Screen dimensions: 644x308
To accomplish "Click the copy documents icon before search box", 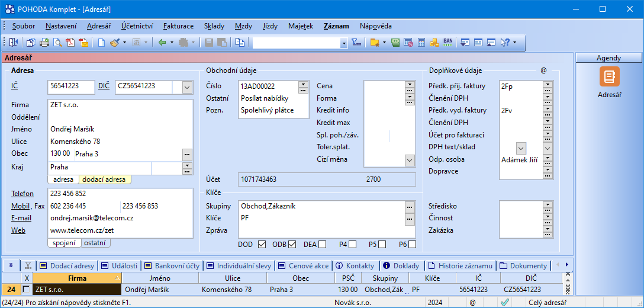I will click(240, 42).
